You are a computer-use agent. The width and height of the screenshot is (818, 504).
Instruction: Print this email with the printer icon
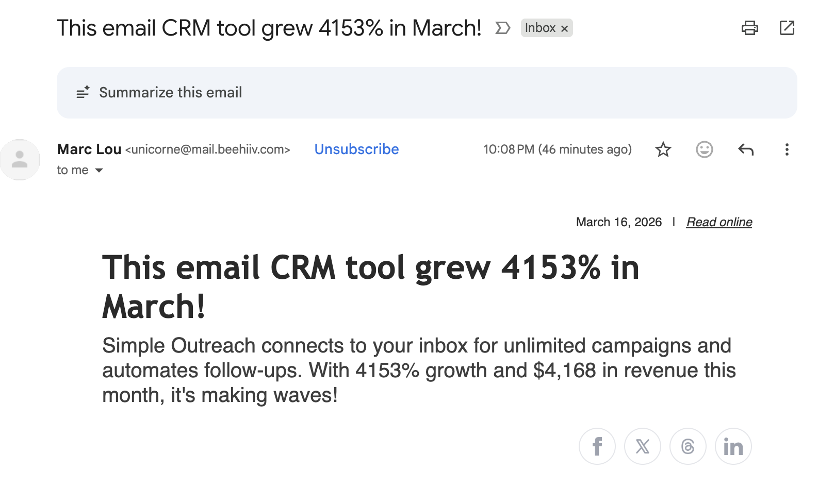749,28
